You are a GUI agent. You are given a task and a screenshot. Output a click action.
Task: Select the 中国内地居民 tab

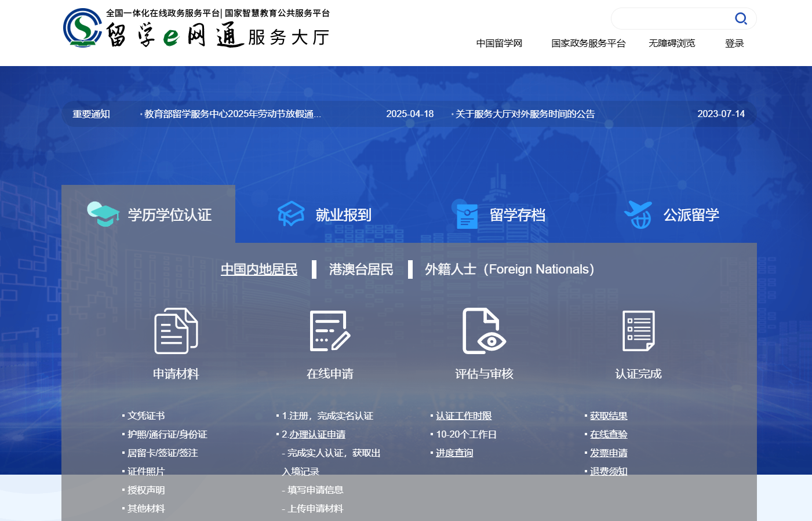click(258, 269)
